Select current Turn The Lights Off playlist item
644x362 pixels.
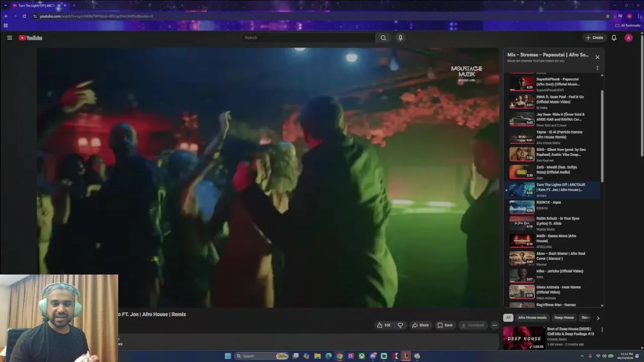coord(553,190)
